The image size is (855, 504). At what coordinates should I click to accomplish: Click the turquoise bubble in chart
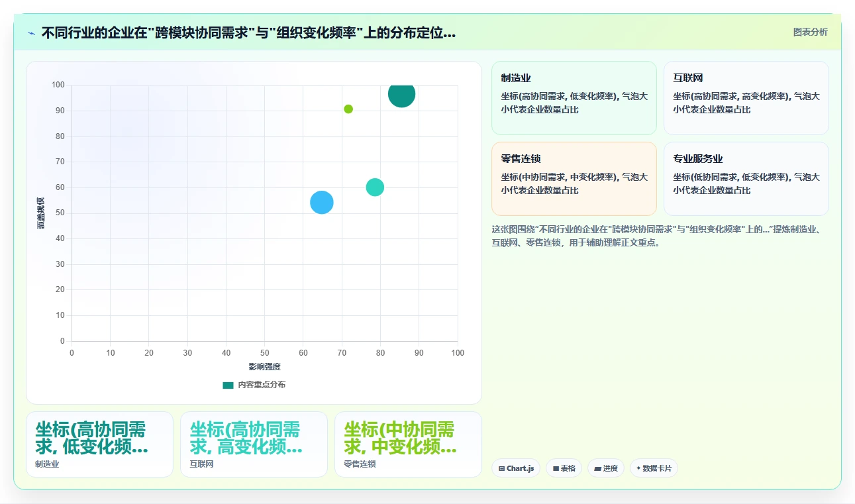click(x=375, y=187)
